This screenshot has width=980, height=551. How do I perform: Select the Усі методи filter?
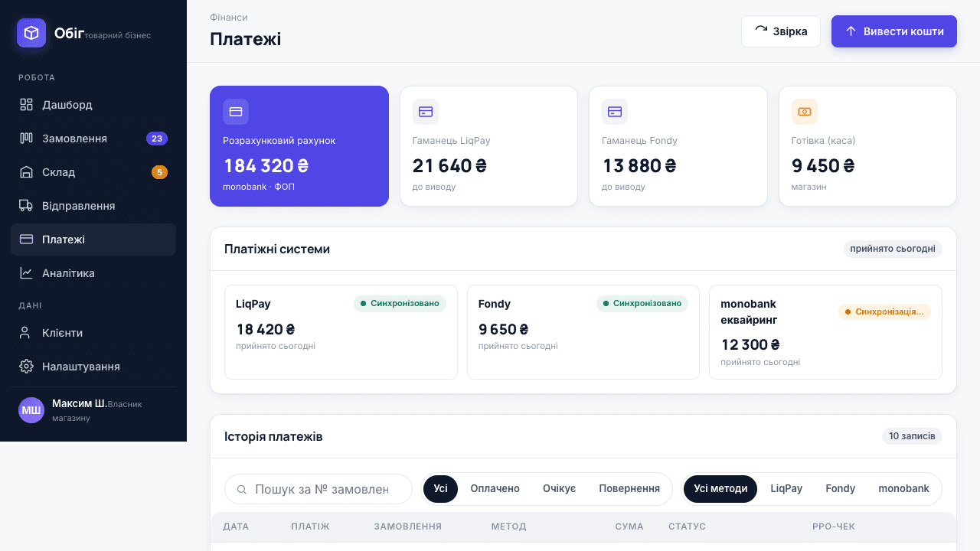[x=720, y=489]
